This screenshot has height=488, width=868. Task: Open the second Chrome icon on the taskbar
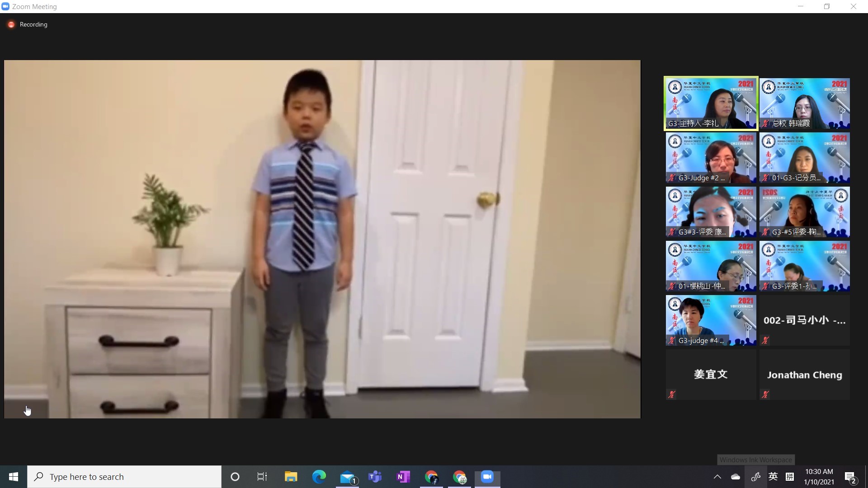[460, 477]
